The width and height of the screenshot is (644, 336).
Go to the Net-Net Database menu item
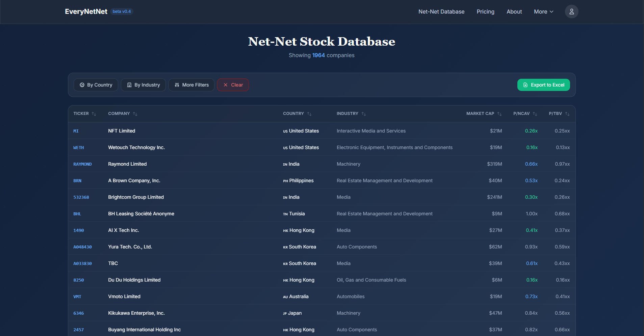tap(441, 11)
